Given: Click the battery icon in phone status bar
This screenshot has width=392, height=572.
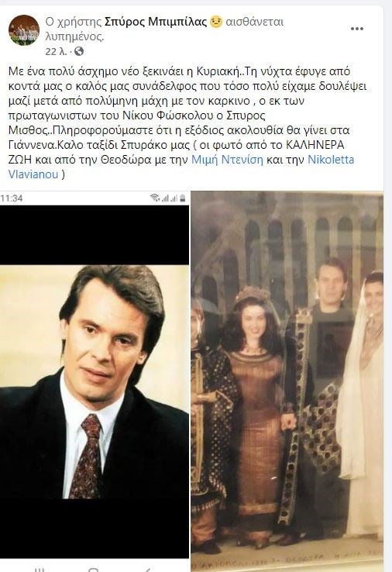Looking at the screenshot, I should coord(183,198).
